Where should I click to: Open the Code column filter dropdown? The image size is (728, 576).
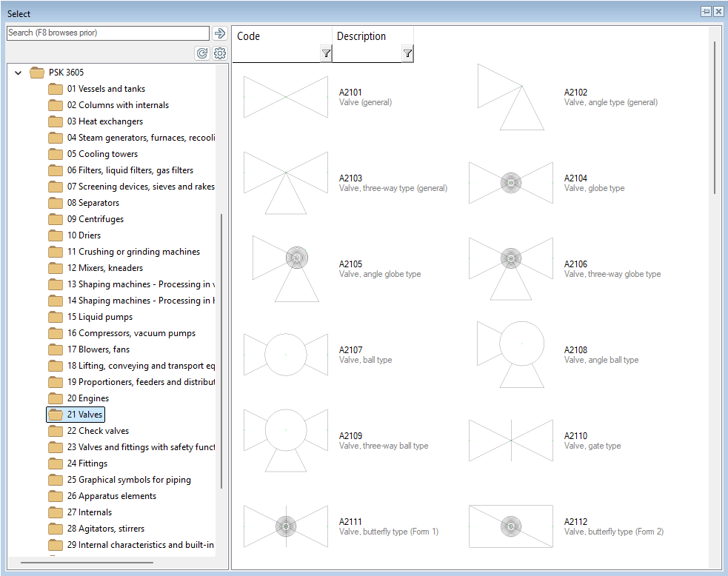pyautogui.click(x=326, y=53)
